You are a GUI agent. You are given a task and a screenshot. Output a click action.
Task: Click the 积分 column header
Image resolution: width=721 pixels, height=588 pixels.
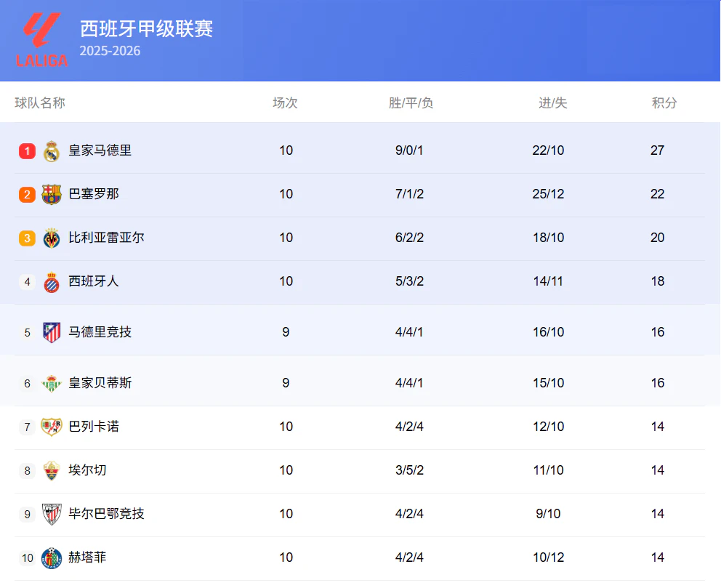[x=664, y=103]
